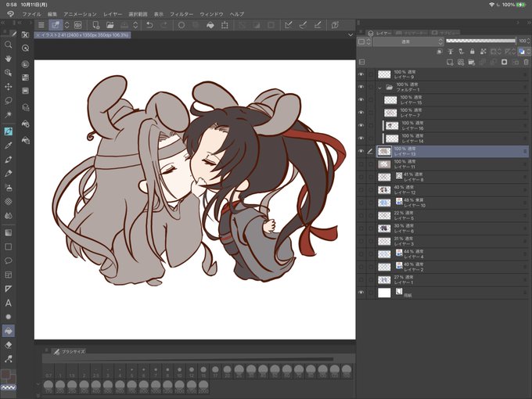Collapse フォルダー 1 with its chevron
Screen dimensions: 532x399
click(380, 88)
